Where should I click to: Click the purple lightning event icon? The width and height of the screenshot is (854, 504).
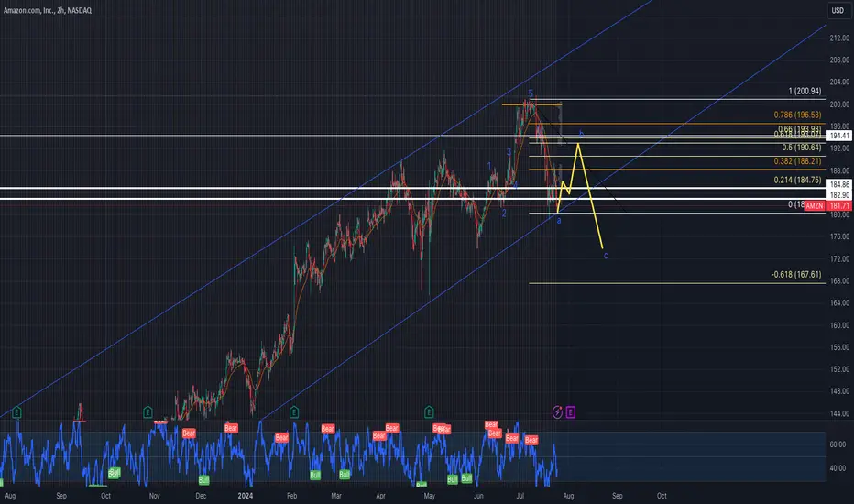557,412
